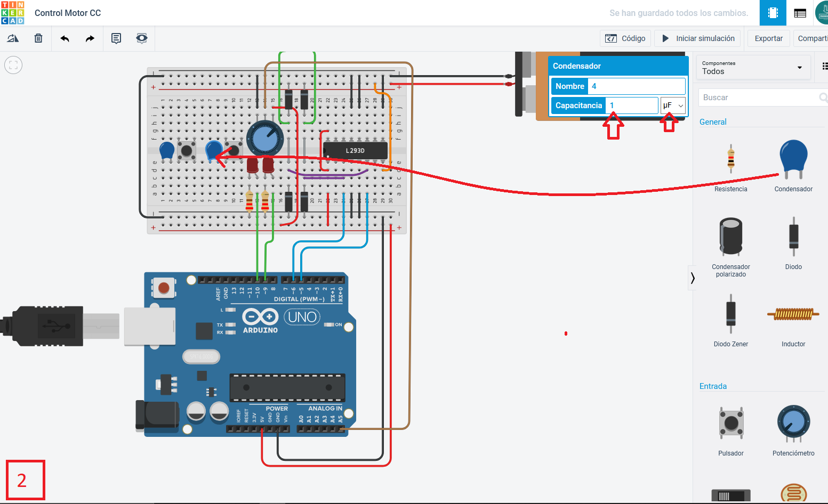This screenshot has height=504, width=828.
Task: Click the Tinkercad logo
Action: [x=13, y=13]
